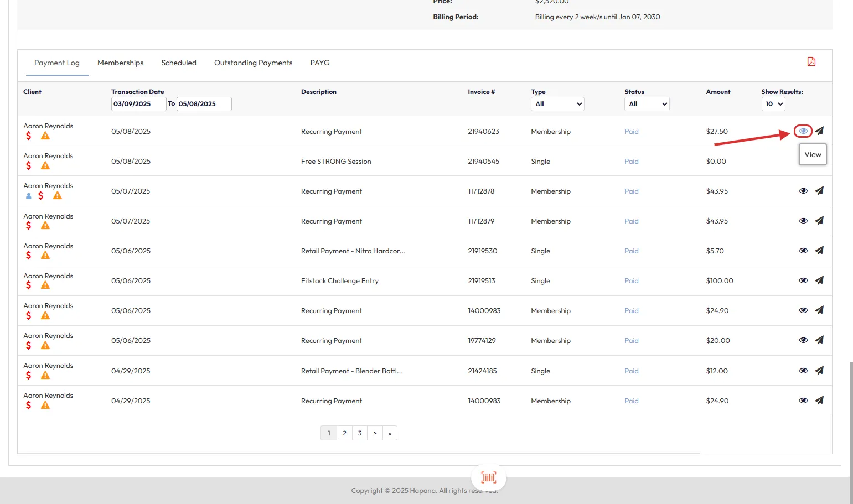
Task: Open the Outstanding Payments tab
Action: pos(253,63)
